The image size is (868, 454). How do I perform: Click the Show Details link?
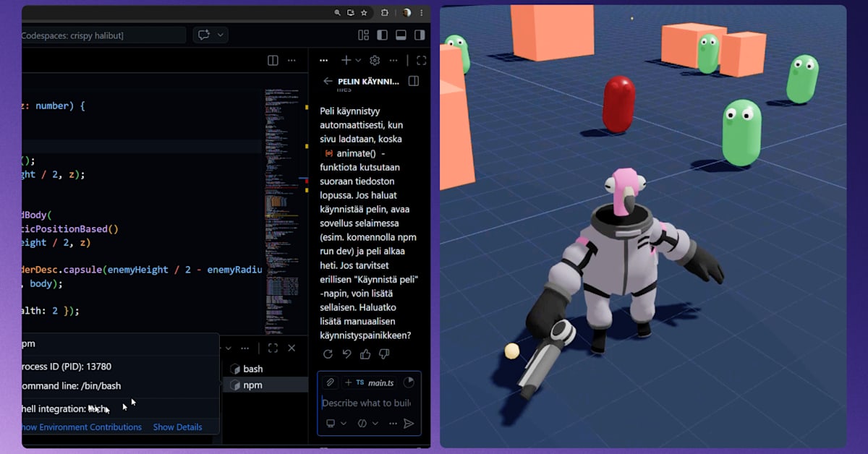click(177, 427)
